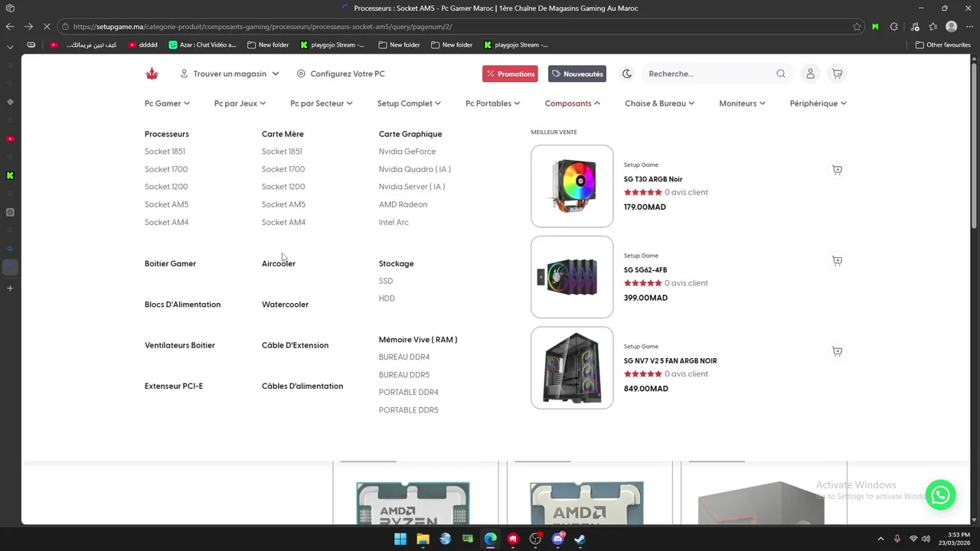
Task: Open SG T30 ARGB Noir thumbnail
Action: tap(572, 186)
